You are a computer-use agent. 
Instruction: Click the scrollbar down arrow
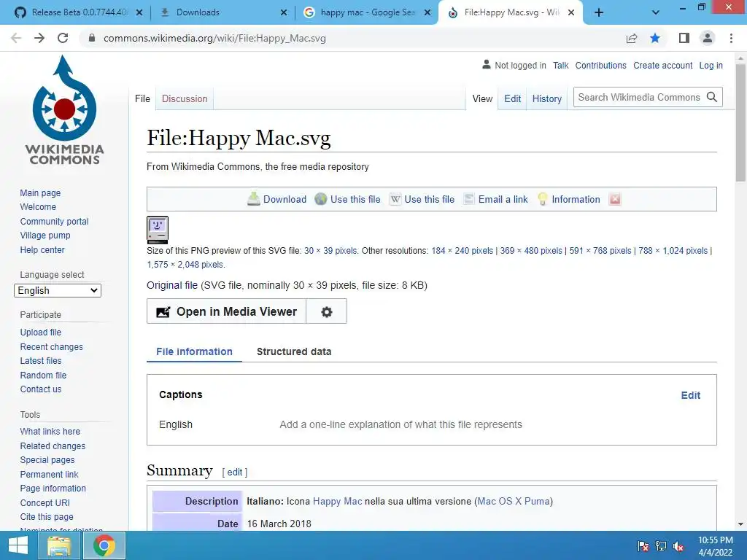740,524
